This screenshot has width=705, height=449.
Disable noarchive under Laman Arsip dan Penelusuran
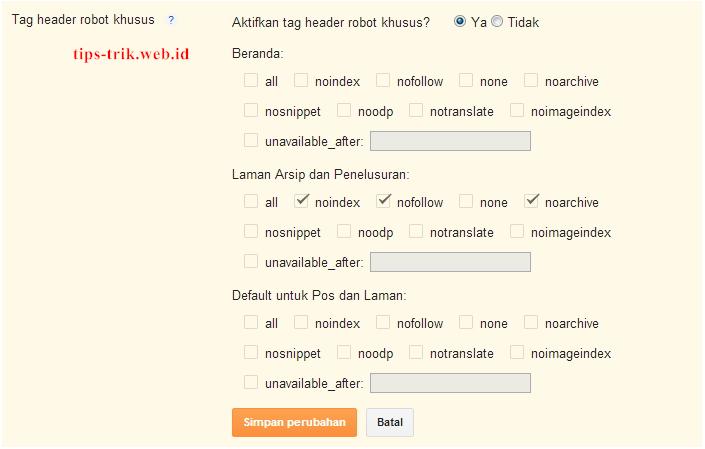(x=531, y=201)
